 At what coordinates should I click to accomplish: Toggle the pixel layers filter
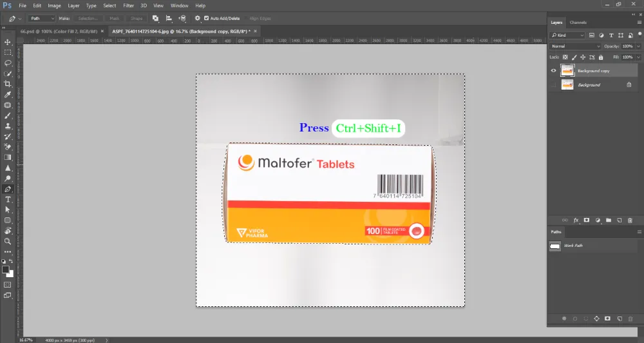point(591,35)
